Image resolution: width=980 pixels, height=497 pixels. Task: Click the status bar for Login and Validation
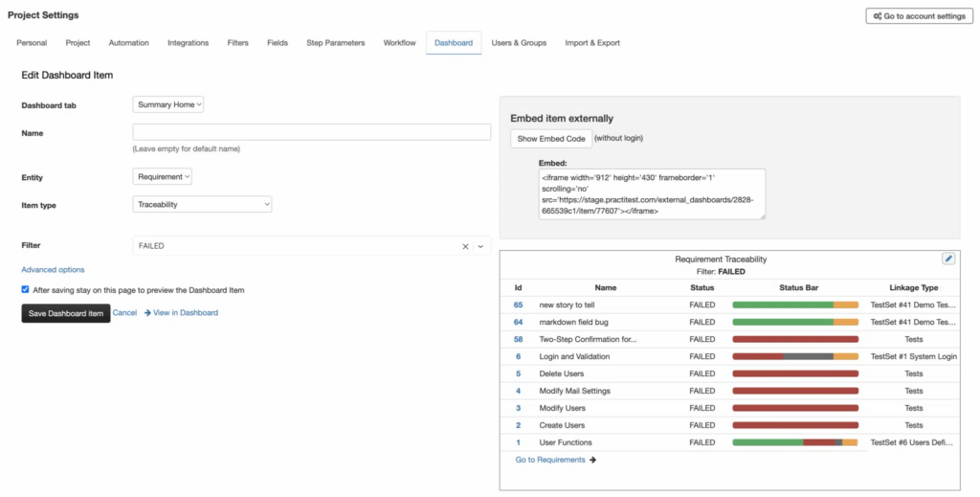click(x=794, y=356)
